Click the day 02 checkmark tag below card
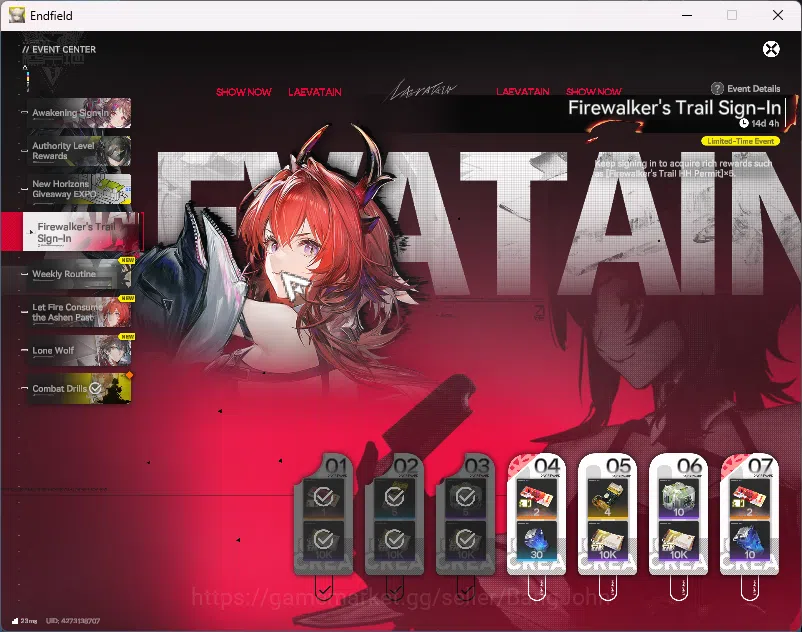Image resolution: width=802 pixels, height=632 pixels. pos(394,588)
